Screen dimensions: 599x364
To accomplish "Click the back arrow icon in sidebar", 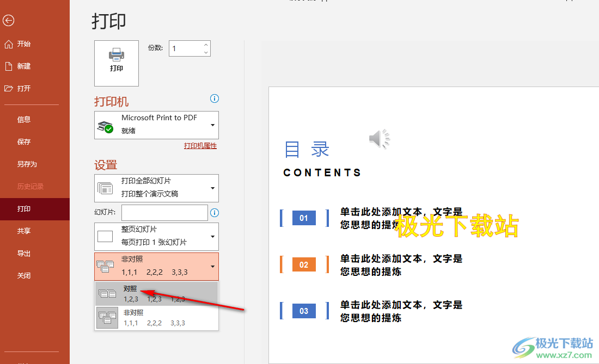I will [8, 21].
